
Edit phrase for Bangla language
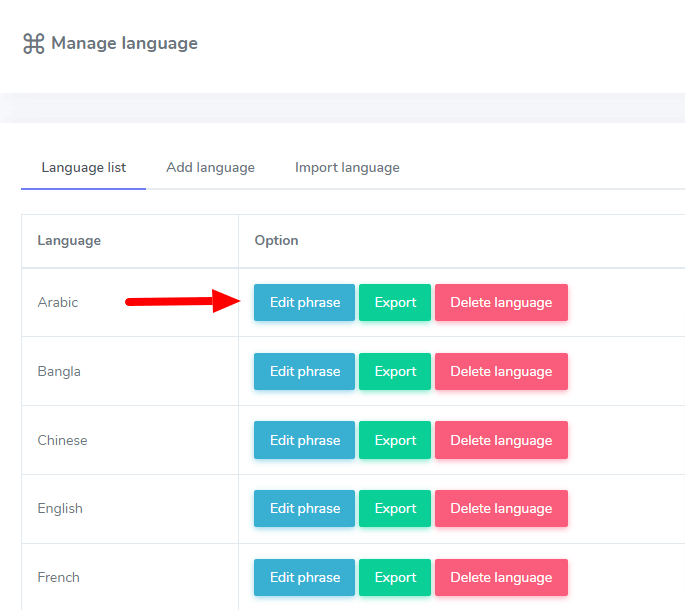(x=304, y=372)
